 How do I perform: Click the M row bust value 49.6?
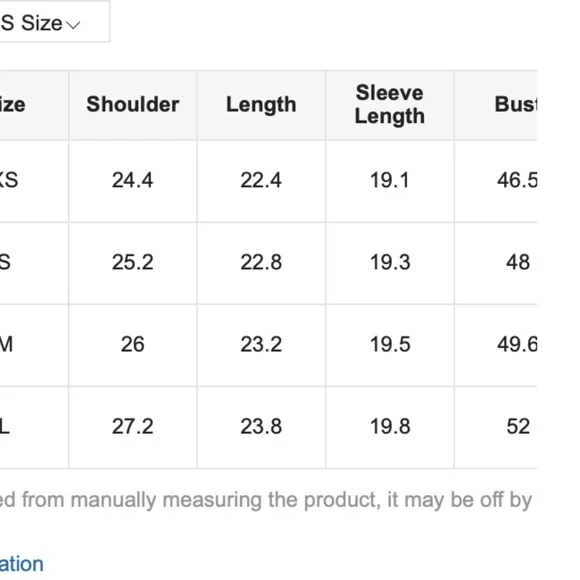click(517, 344)
